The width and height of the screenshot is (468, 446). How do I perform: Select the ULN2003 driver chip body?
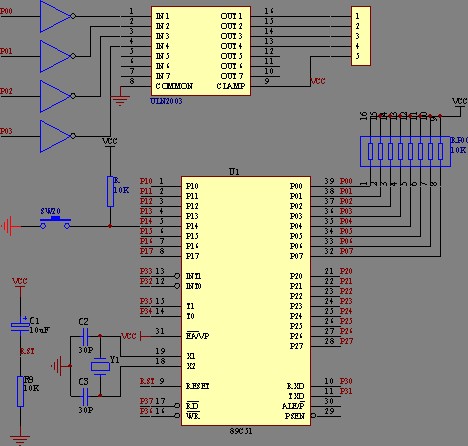[x=201, y=51]
